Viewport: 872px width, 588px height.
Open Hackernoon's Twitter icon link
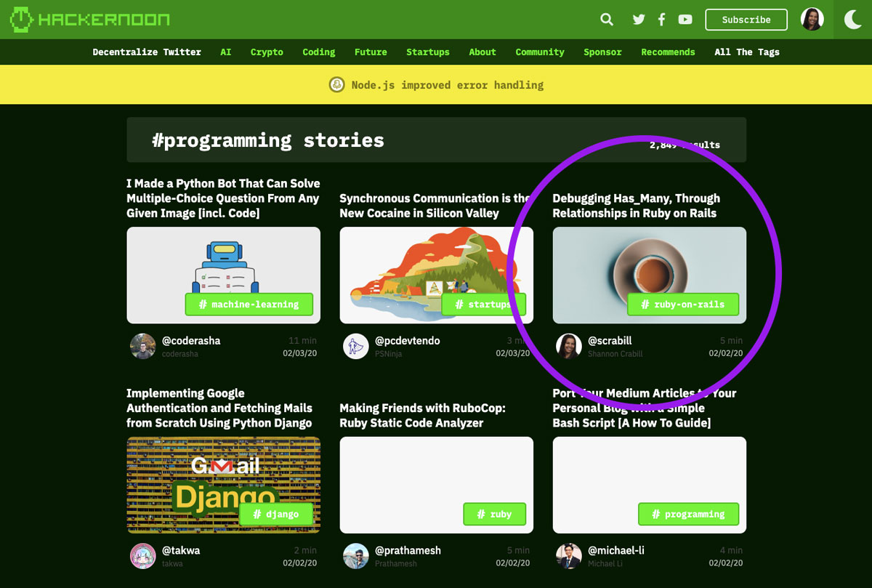point(639,20)
